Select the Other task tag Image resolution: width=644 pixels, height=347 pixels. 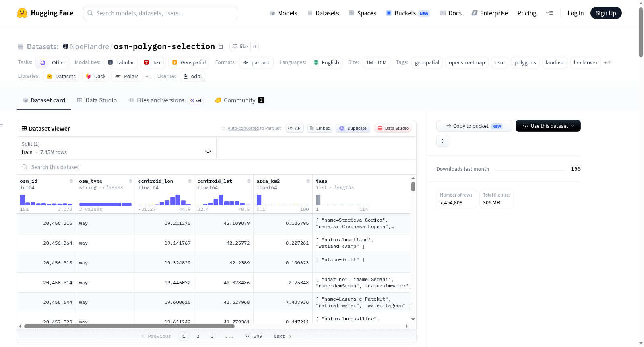click(52, 62)
